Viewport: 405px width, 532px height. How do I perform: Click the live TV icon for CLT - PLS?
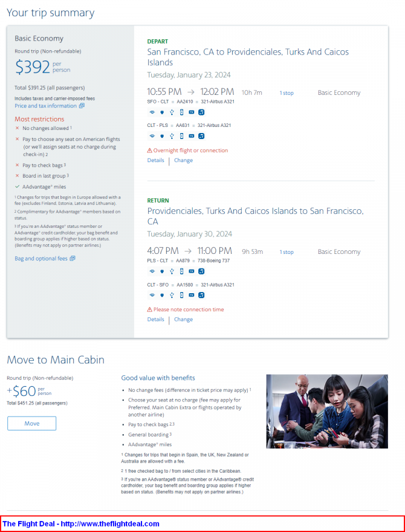point(191,136)
